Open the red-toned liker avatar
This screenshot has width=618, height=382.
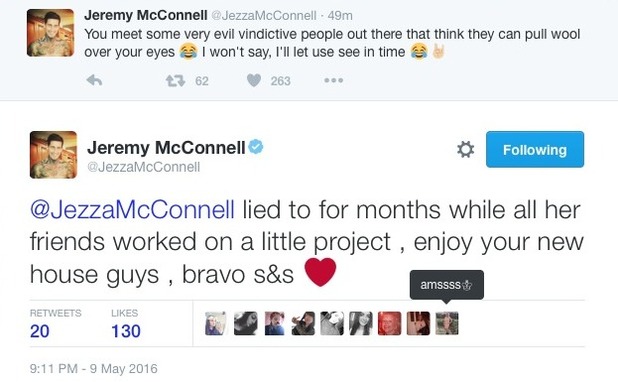389,323
